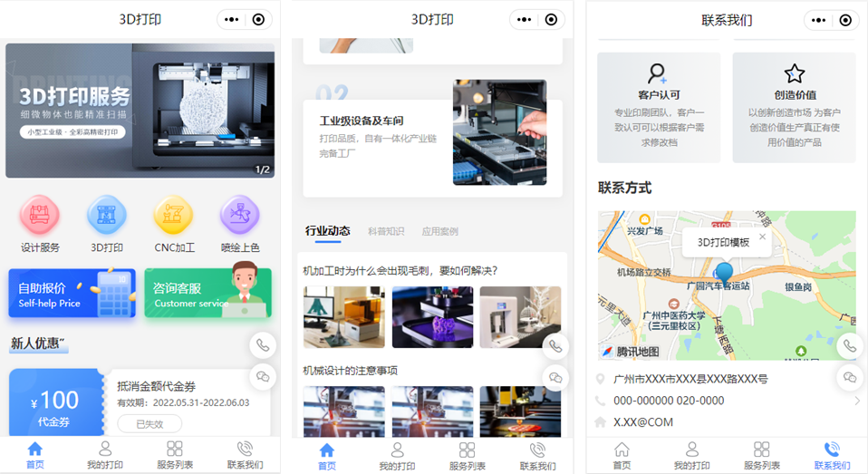
Task: Open 我的打印 in the middle screen's bottom bar
Action: point(397,457)
